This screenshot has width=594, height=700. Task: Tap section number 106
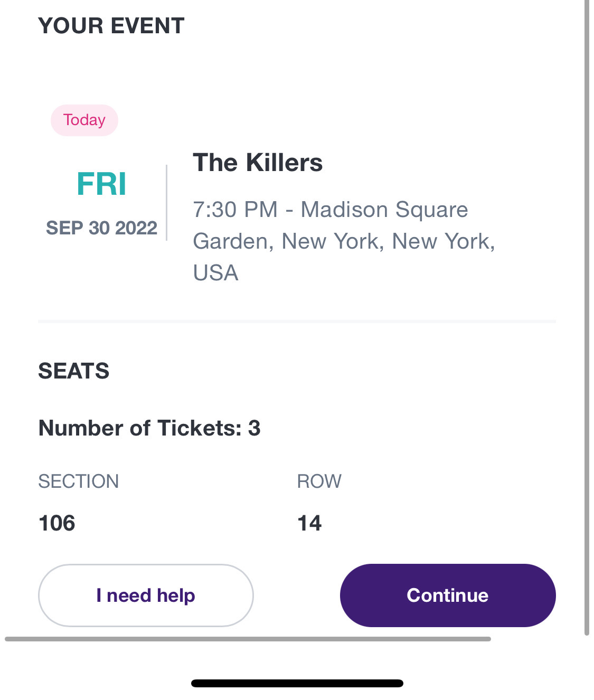click(57, 523)
